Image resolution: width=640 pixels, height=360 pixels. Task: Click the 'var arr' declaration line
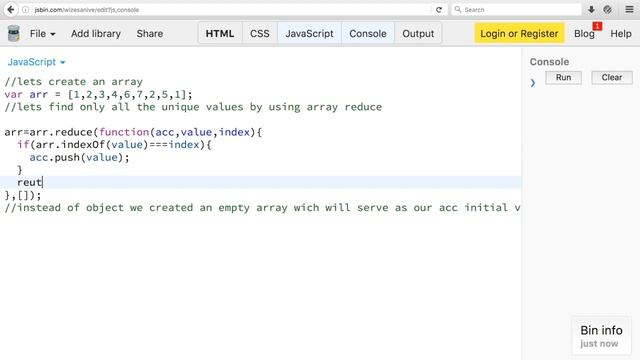(98, 94)
